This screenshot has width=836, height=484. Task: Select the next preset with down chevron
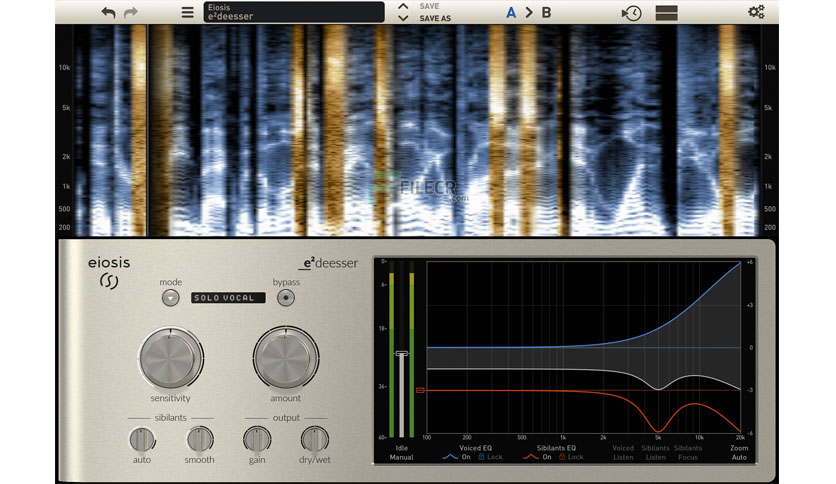click(x=403, y=18)
